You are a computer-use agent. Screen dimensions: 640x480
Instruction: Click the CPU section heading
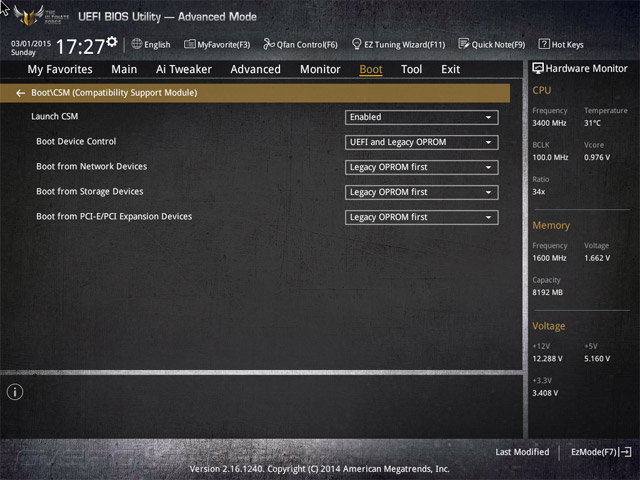click(x=542, y=90)
